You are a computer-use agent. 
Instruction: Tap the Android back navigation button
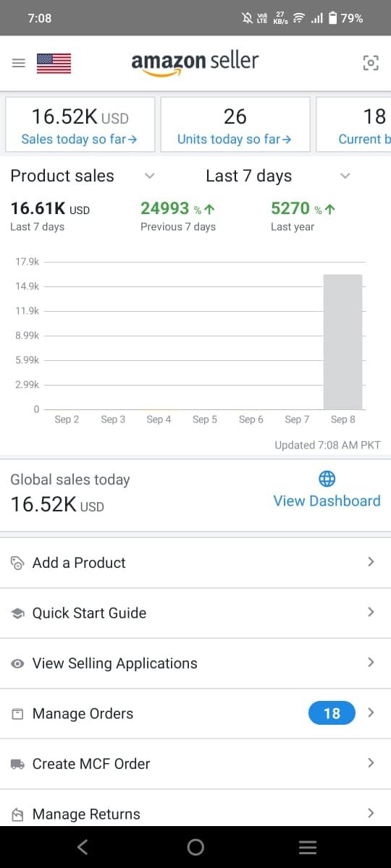pyautogui.click(x=83, y=847)
